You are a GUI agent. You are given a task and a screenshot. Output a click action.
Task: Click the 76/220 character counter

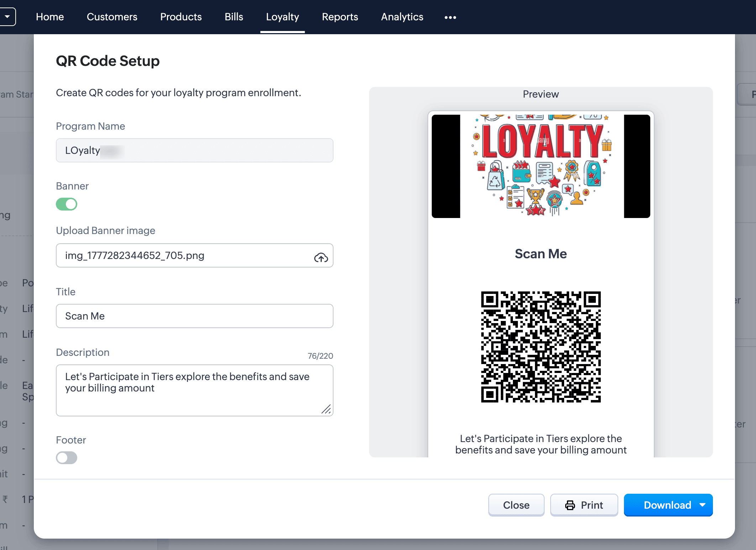(320, 356)
